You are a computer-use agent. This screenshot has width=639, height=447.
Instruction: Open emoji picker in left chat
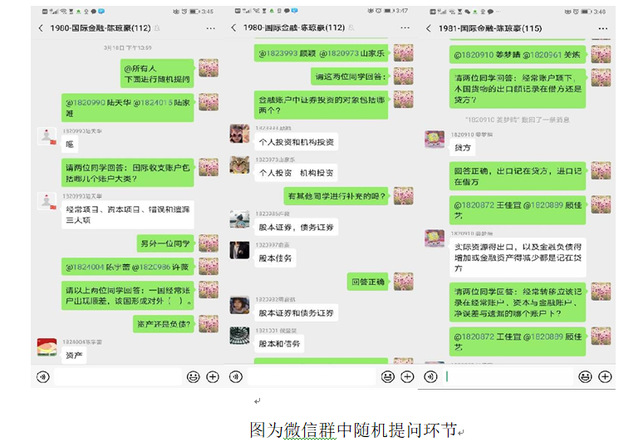[x=193, y=377]
